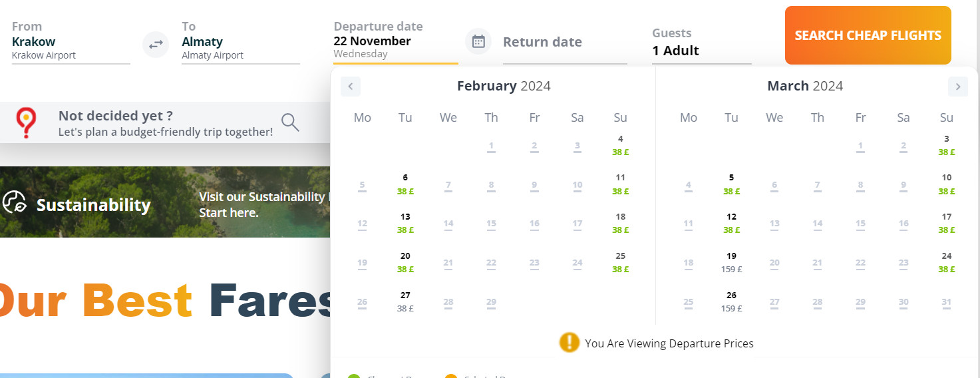Go to previous month in calendar
This screenshot has width=980, height=378.
click(351, 87)
